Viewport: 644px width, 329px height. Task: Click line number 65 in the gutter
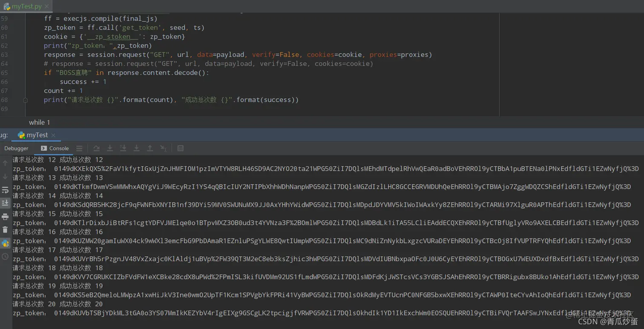[x=4, y=73]
